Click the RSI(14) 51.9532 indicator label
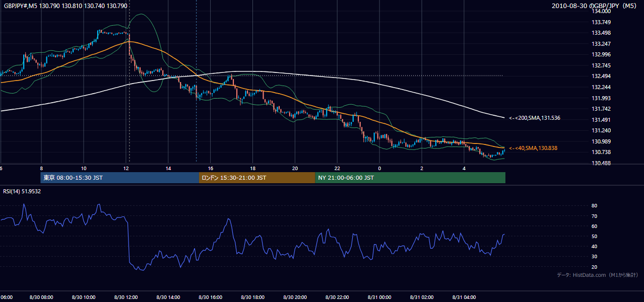Screen dimensions: 644x302 (x=22, y=191)
